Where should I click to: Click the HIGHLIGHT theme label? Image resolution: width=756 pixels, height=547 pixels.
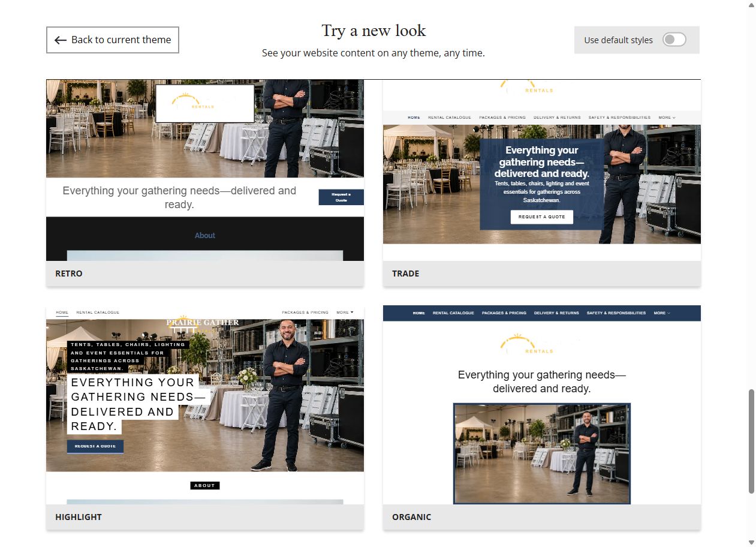[79, 517]
